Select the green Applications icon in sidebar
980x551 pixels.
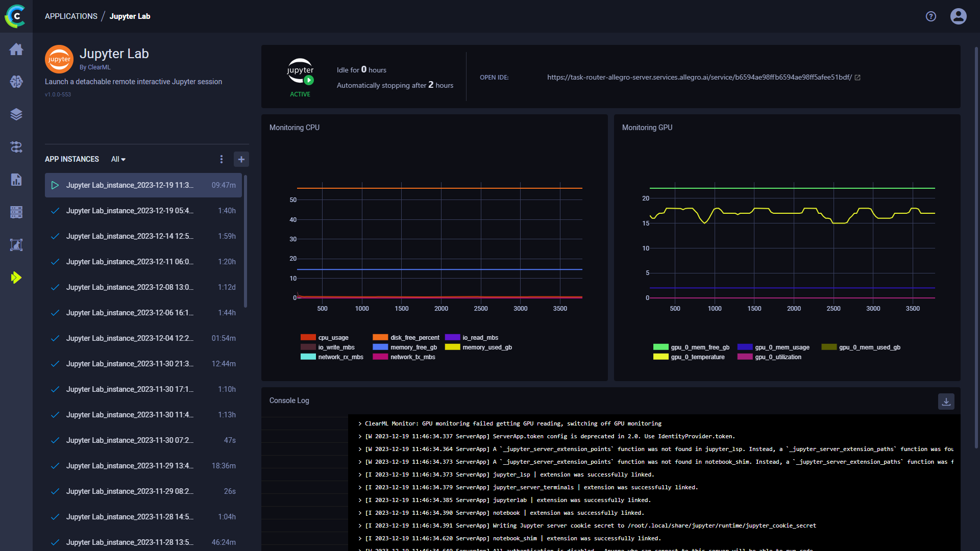click(x=16, y=278)
